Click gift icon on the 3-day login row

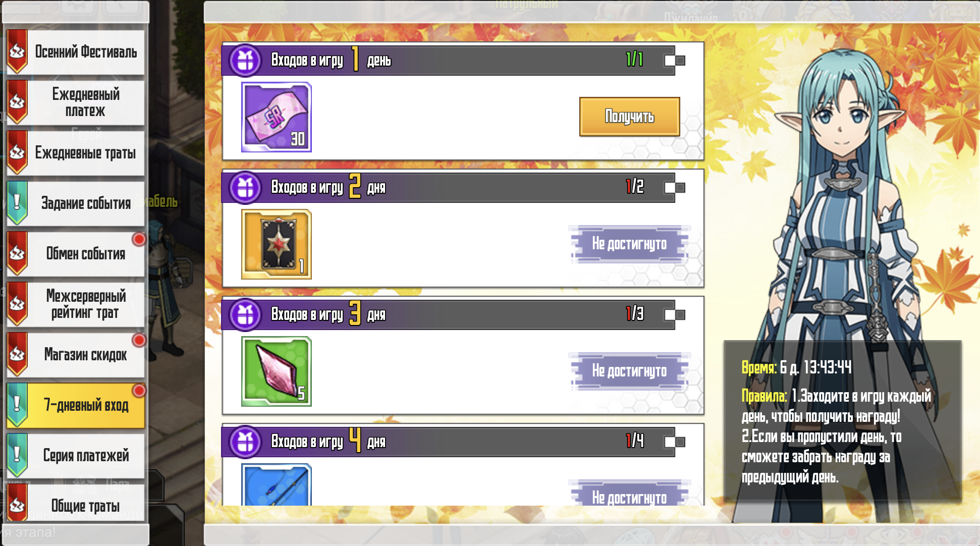pos(245,315)
